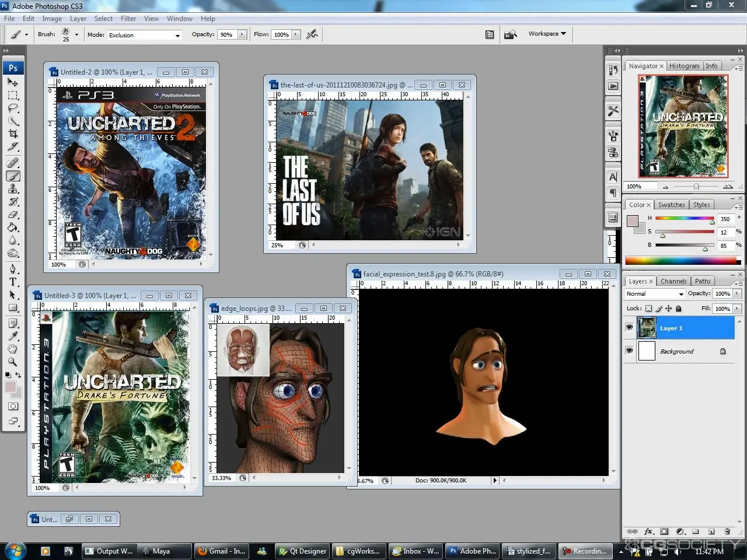The width and height of the screenshot is (747, 560).
Task: Select the Crop tool
Action: tap(13, 134)
